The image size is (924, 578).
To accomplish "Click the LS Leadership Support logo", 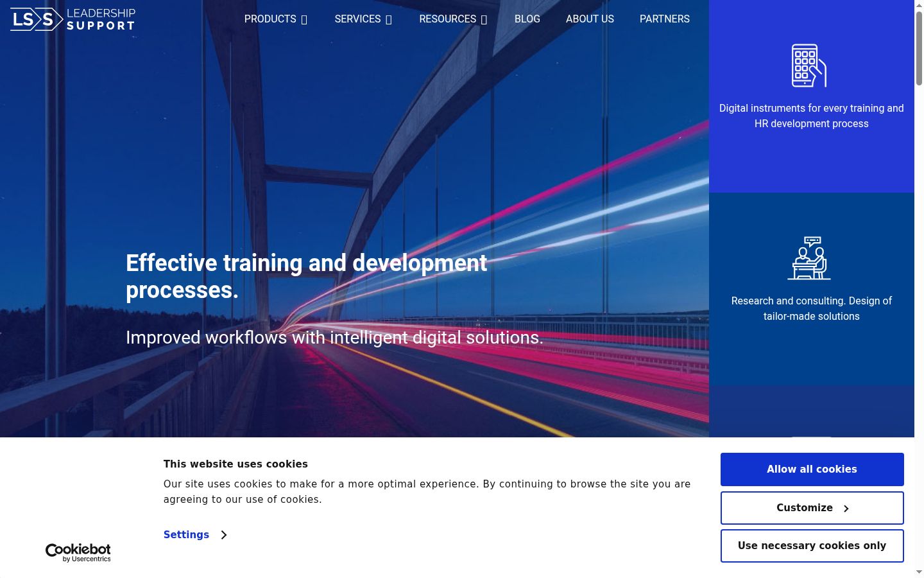I will pos(73,19).
